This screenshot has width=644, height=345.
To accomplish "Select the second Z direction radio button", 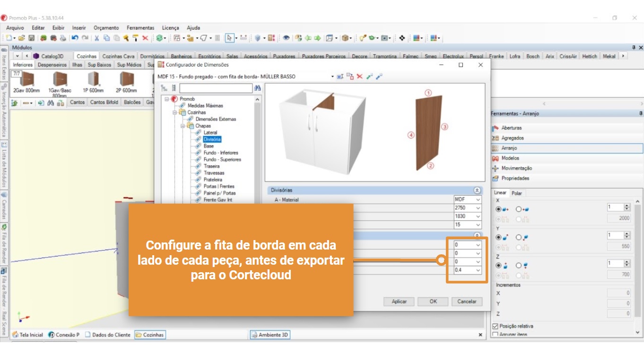I will pos(518,265).
